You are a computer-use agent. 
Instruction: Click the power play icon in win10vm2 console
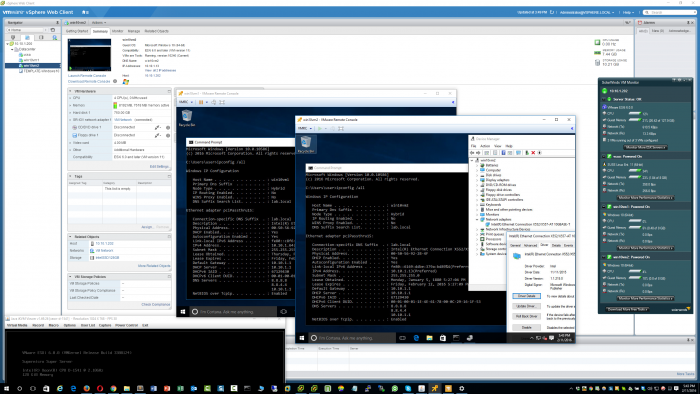(320, 129)
